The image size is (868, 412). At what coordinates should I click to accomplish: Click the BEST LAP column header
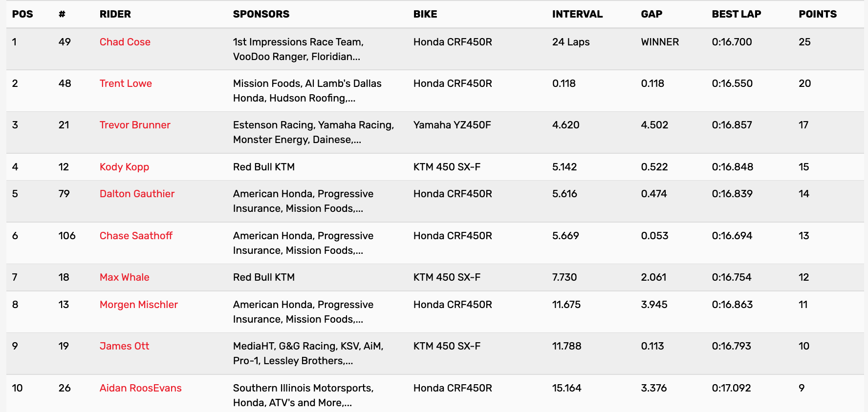(736, 14)
